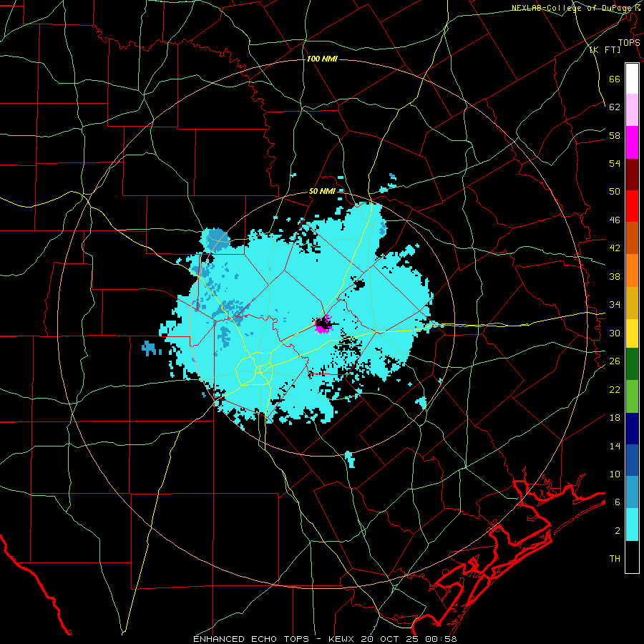Screen dimensions: 644x644
Task: Click the TH legend label
Action: coord(615,558)
